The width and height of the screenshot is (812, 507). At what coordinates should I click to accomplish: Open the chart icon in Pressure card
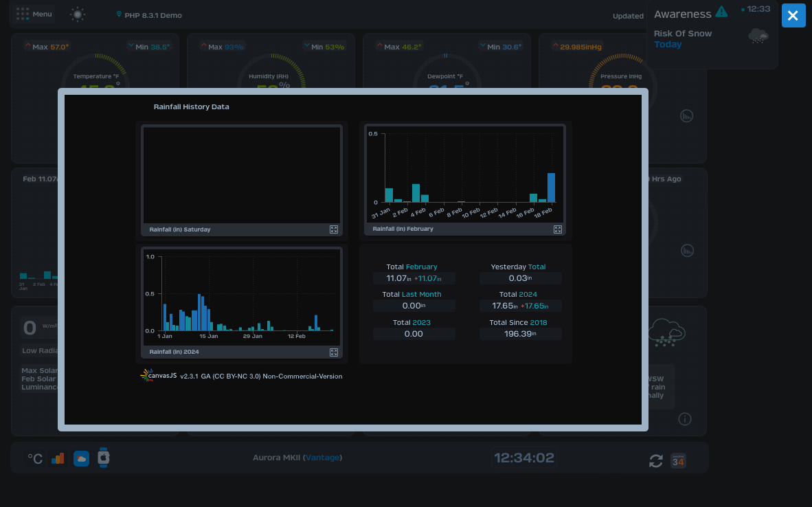tap(687, 116)
